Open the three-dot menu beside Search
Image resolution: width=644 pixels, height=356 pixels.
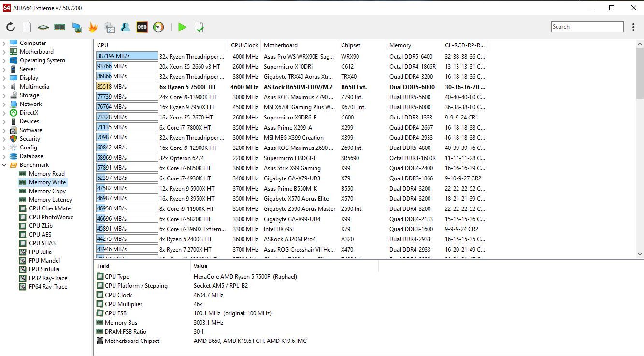coord(633,27)
